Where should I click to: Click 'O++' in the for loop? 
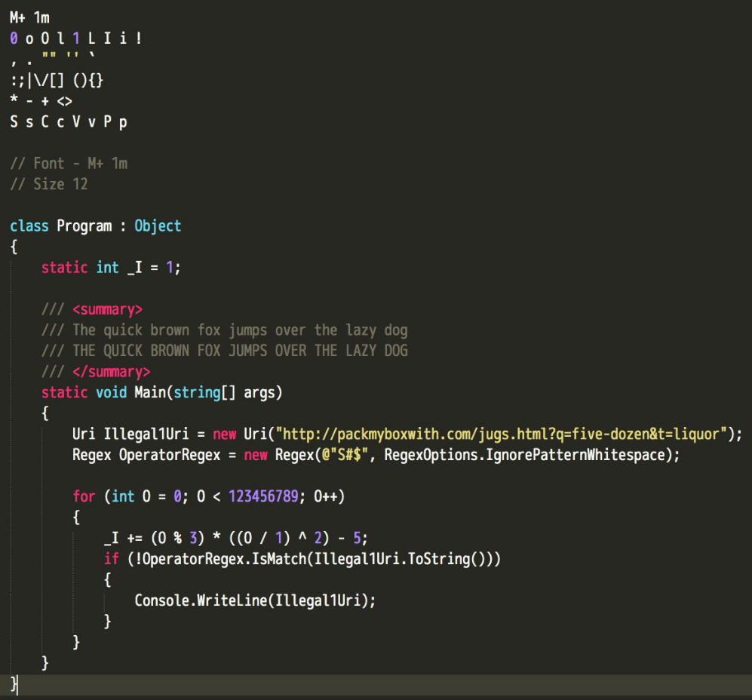326,496
